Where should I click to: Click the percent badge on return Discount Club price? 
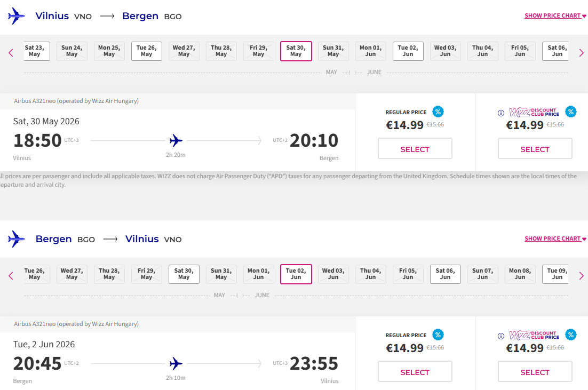click(571, 335)
